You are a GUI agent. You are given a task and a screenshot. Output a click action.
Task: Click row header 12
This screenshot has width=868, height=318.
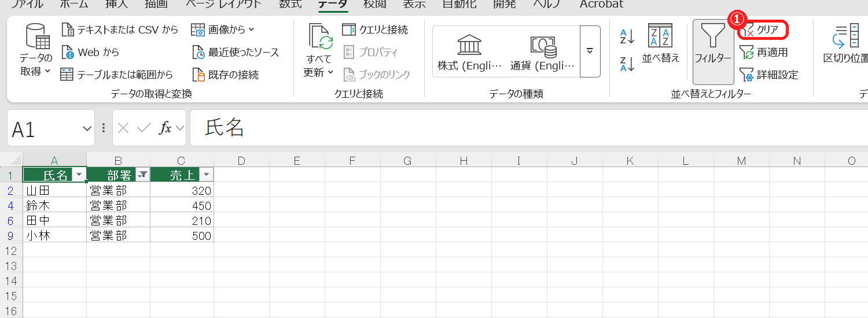11,250
